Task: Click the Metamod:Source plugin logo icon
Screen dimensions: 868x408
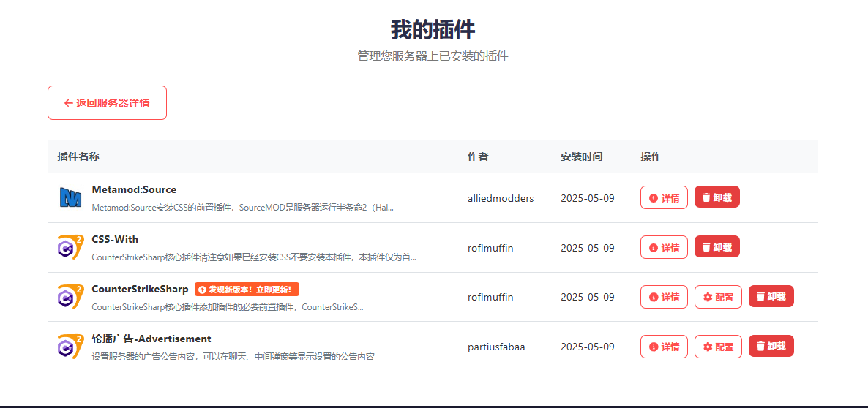Action: pos(70,198)
